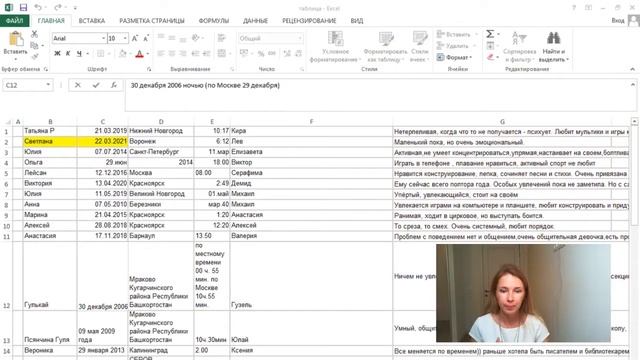This screenshot has width=640, height=360.
Task: Click the Clear eraser icon
Action: point(490,57)
